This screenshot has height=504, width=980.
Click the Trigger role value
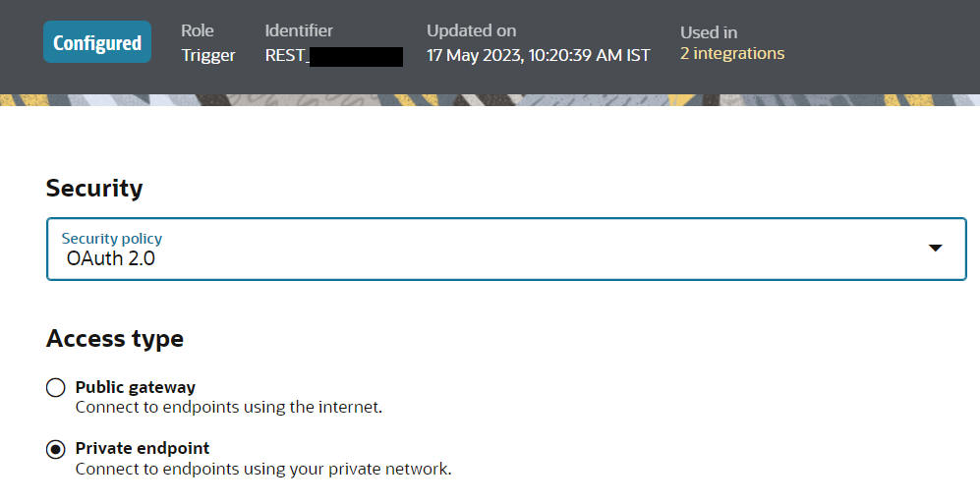(208, 55)
